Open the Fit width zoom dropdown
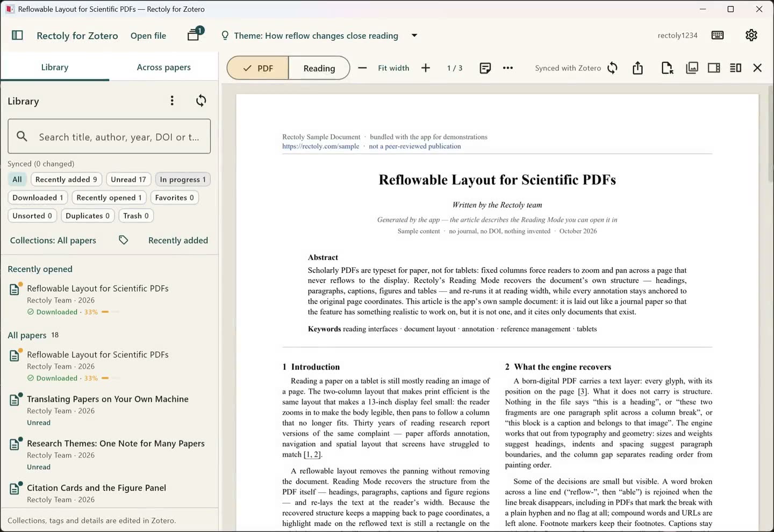Viewport: 774px width, 532px height. pyautogui.click(x=393, y=68)
